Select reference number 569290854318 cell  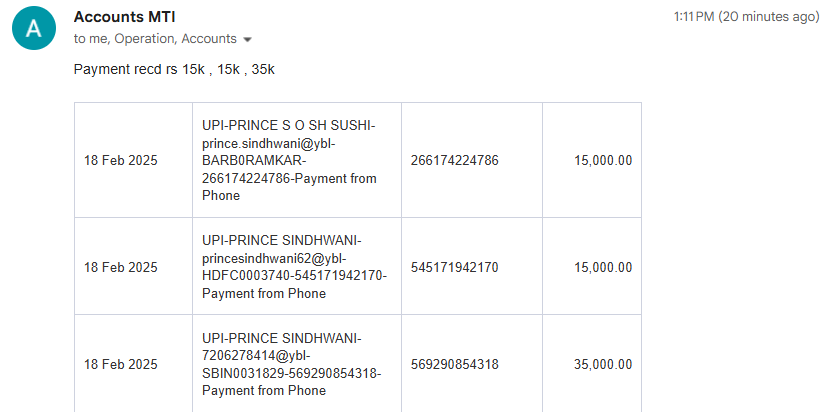[472, 364]
